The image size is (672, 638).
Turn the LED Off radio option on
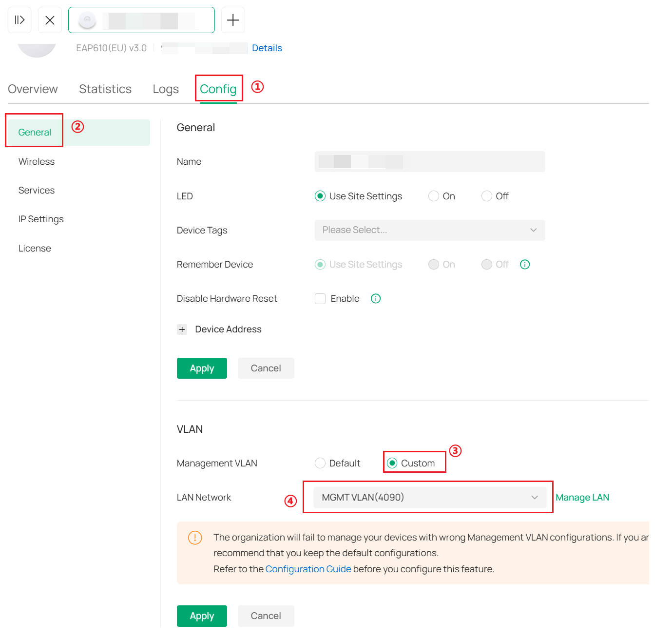[x=486, y=196]
